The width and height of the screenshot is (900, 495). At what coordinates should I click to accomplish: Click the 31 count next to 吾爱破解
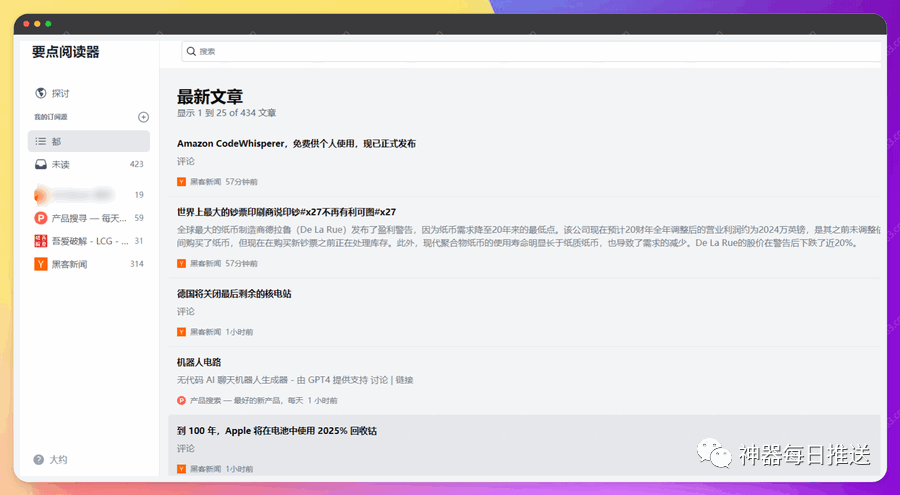click(x=139, y=241)
